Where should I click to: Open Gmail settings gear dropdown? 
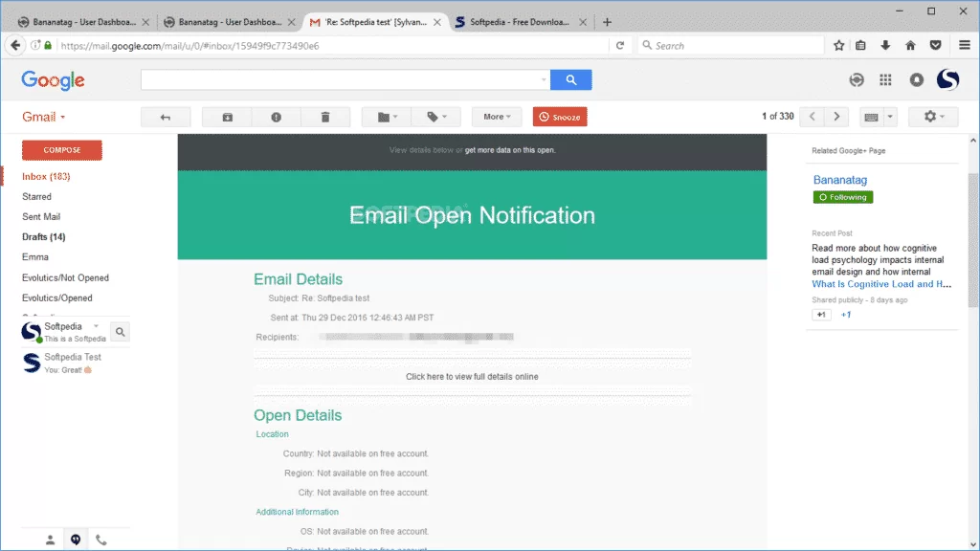tap(933, 117)
